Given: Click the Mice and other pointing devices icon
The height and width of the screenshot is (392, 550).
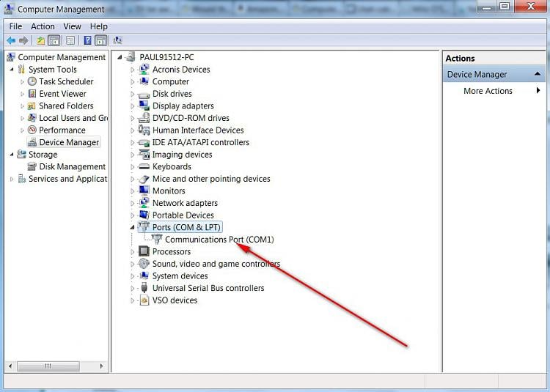Looking at the screenshot, I should pos(144,179).
